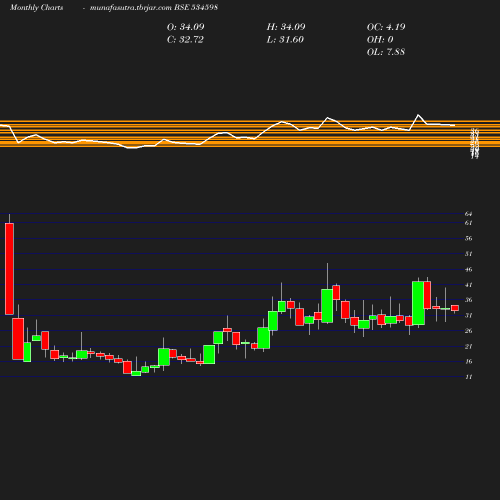The height and width of the screenshot is (500, 500).
Task: Click the 36 price axis label
Action: click(x=468, y=300)
